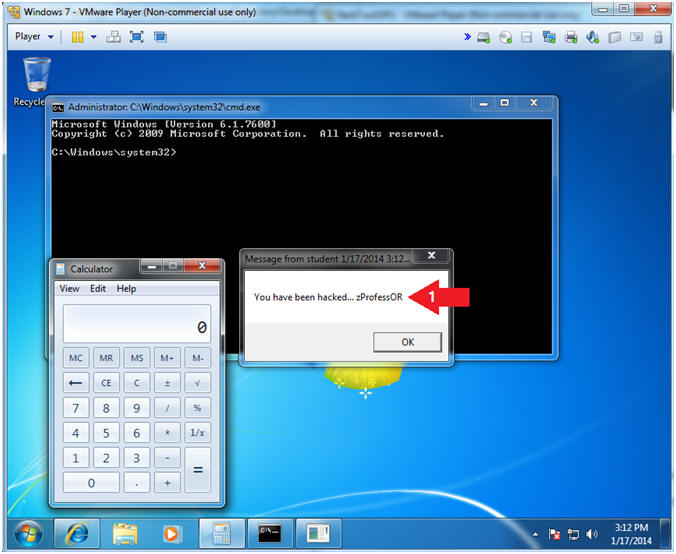Click calculator digit 3
This screenshot has width=676, height=554.
[137, 458]
